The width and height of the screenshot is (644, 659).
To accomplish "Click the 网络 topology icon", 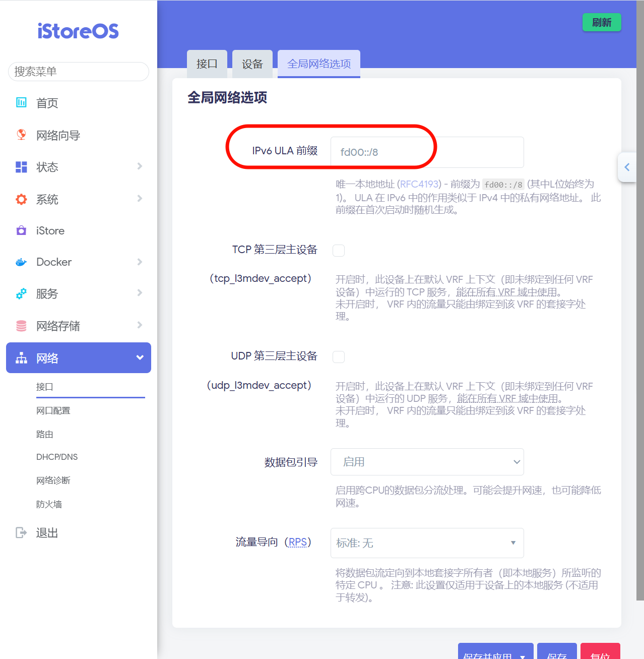I will point(21,358).
